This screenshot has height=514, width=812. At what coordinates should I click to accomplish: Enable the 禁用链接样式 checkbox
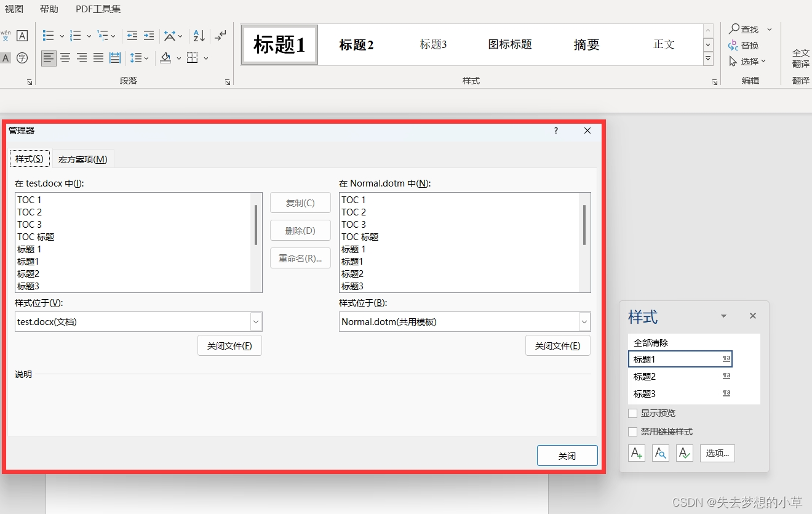(x=632, y=432)
